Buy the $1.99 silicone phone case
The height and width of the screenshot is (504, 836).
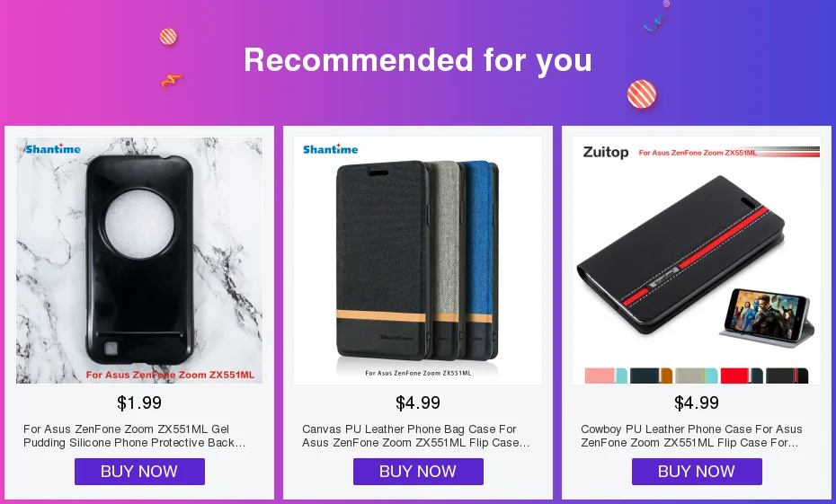click(139, 472)
